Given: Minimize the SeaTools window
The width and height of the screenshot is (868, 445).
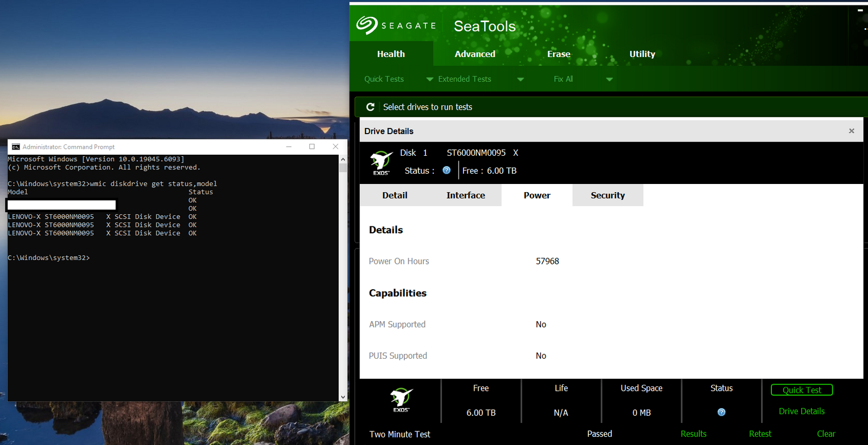Looking at the screenshot, I should (860, 10).
